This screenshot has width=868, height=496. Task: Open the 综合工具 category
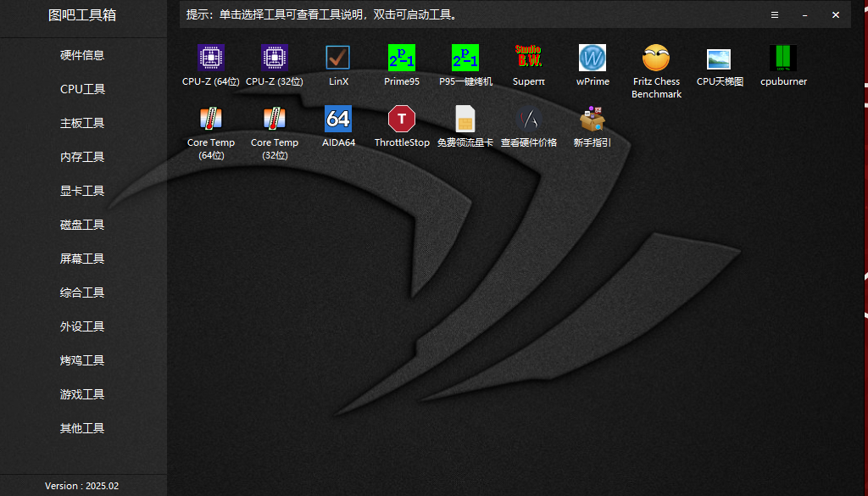82,293
